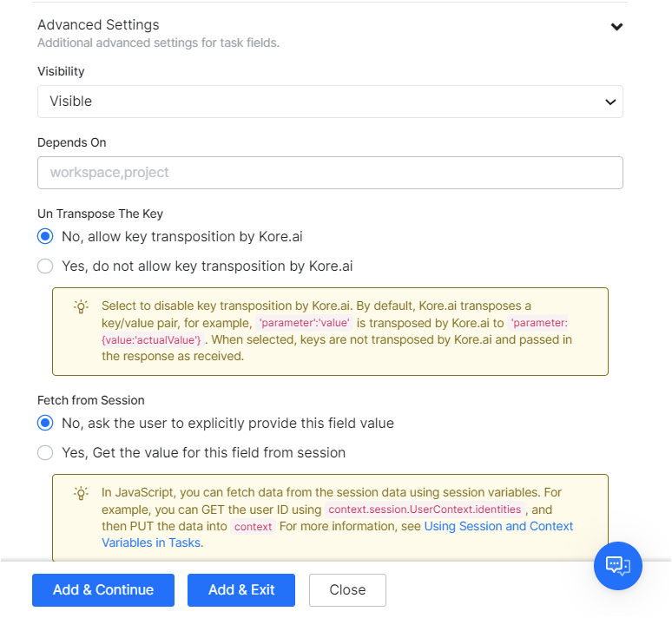Click the Un Transpose The Key label
Screen dimensions: 672x618
[x=100, y=214]
